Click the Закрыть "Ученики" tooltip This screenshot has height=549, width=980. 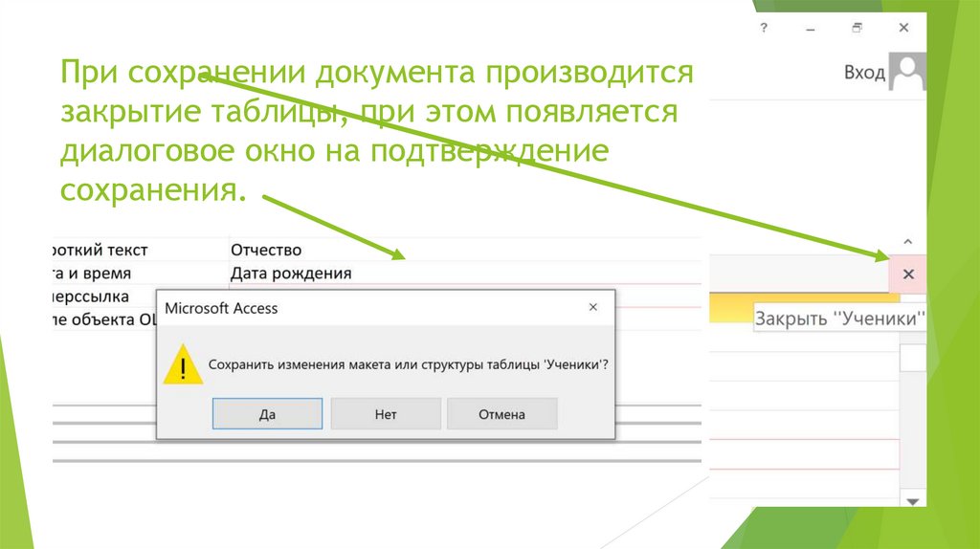pos(839,318)
